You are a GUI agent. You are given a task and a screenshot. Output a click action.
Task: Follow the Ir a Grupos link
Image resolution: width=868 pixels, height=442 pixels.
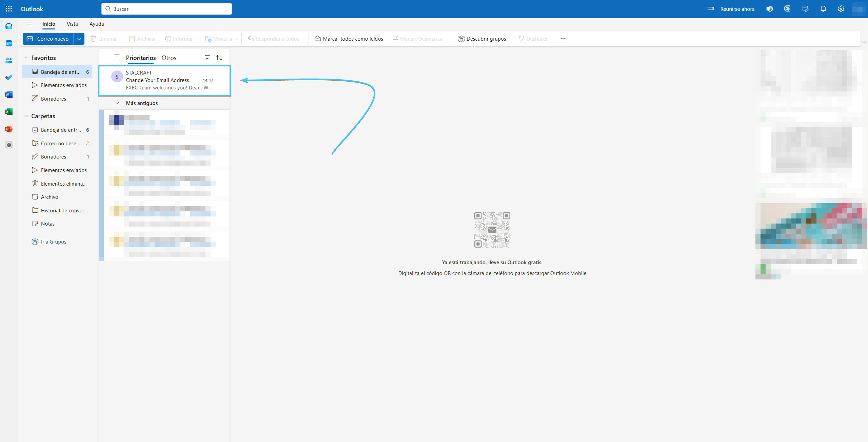pos(53,241)
